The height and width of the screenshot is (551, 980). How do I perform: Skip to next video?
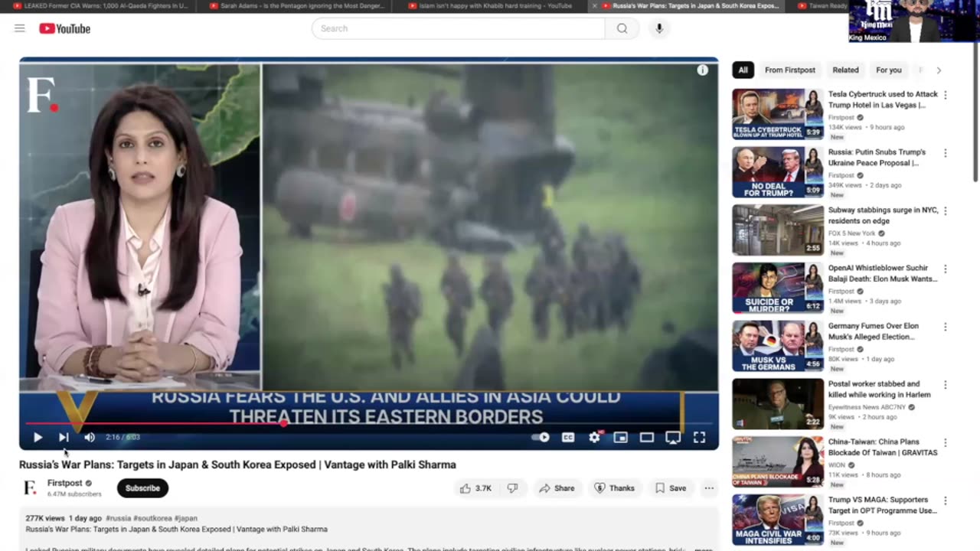pyautogui.click(x=64, y=437)
